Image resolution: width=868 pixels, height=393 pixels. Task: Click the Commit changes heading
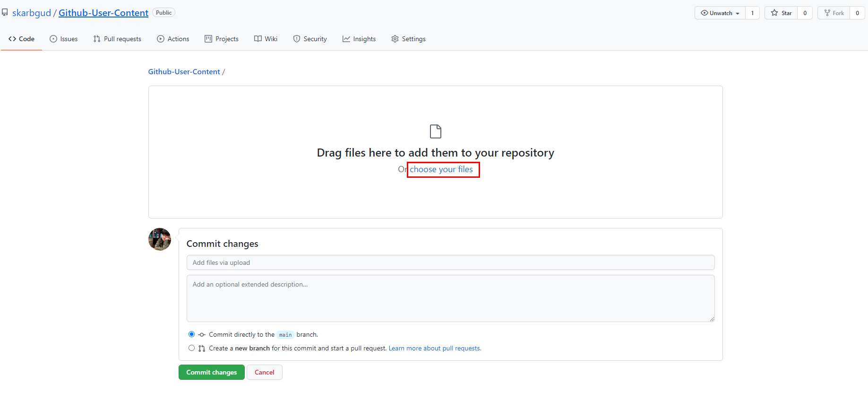[223, 244]
